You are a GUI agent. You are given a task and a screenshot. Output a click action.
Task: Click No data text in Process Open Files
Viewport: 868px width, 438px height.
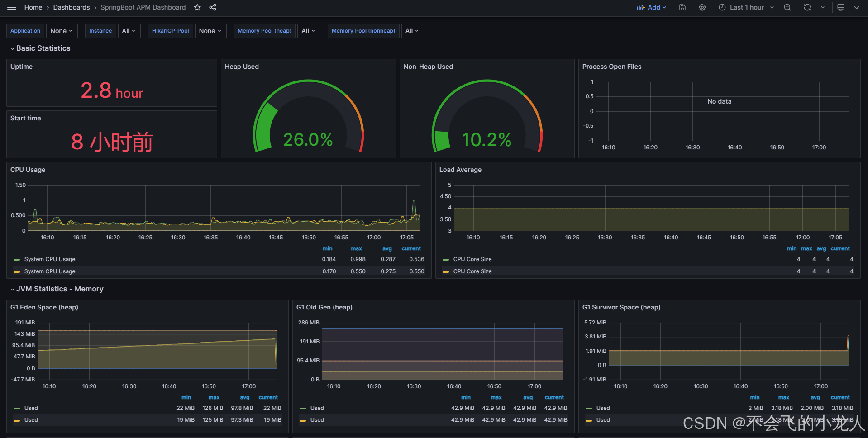coord(720,101)
